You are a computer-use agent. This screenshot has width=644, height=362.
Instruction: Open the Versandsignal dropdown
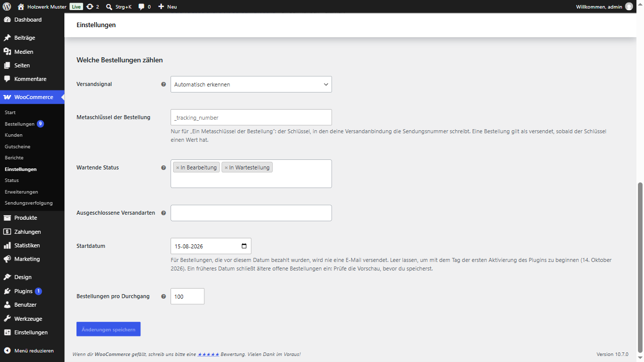(x=251, y=84)
